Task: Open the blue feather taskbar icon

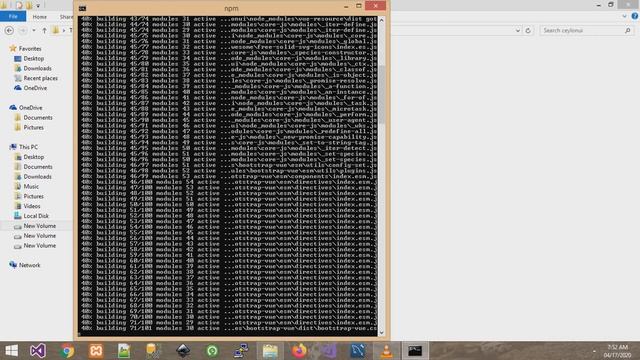Action: [358, 351]
